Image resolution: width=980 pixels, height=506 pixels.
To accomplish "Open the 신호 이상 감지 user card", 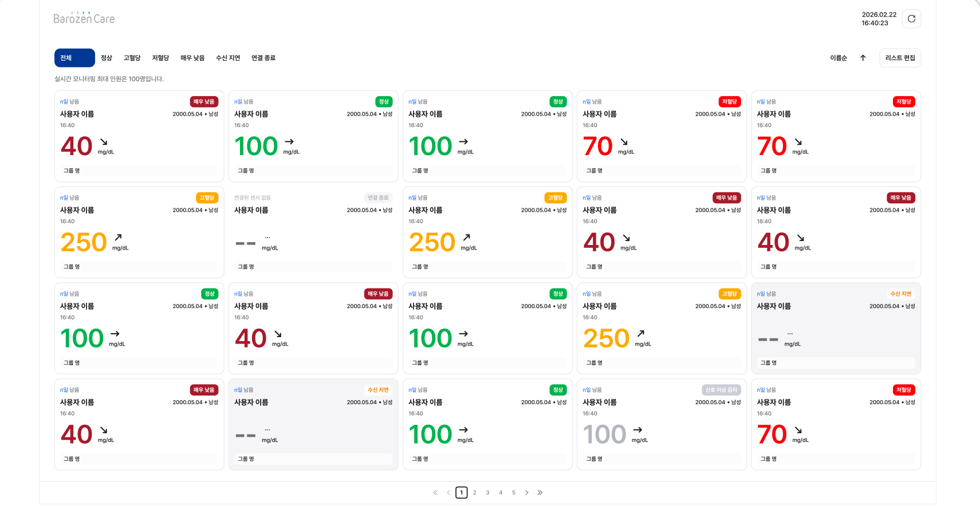I will (662, 425).
